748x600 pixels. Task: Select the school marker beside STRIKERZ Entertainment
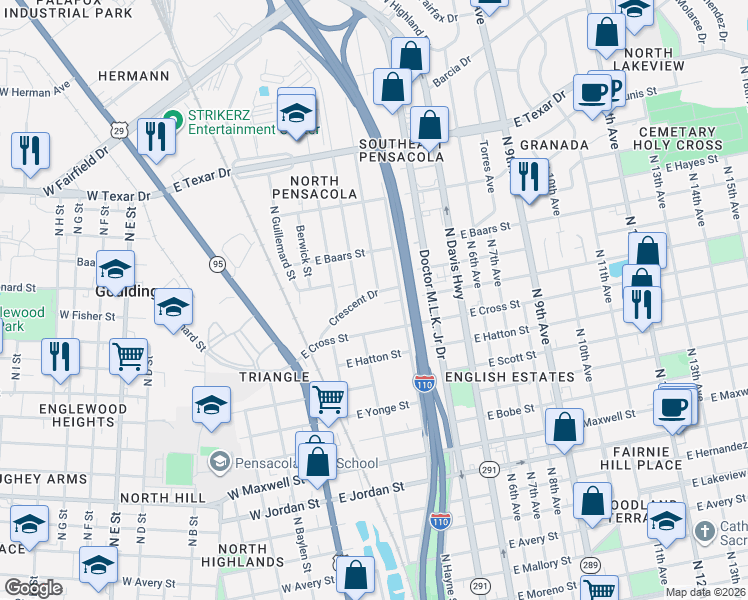tap(296, 116)
